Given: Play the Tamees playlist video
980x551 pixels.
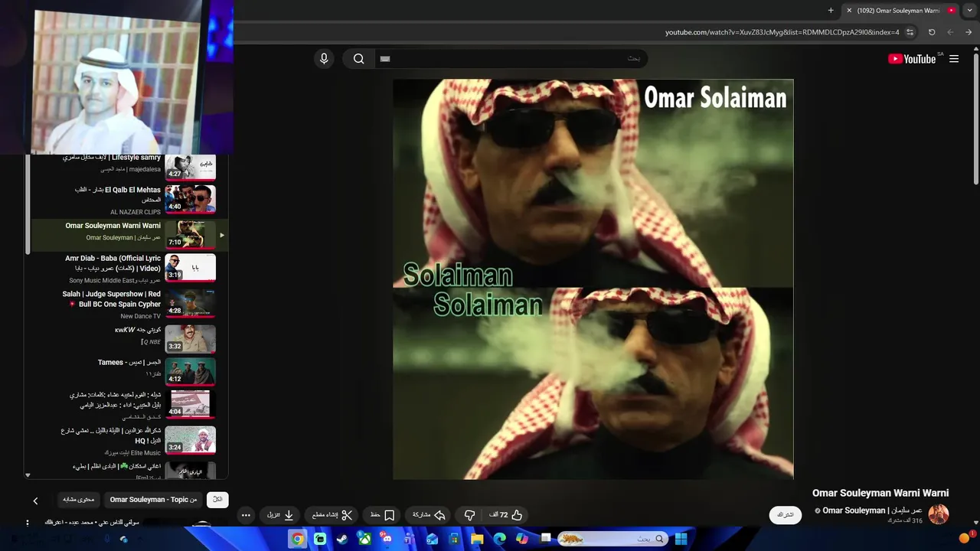Looking at the screenshot, I should point(190,372).
